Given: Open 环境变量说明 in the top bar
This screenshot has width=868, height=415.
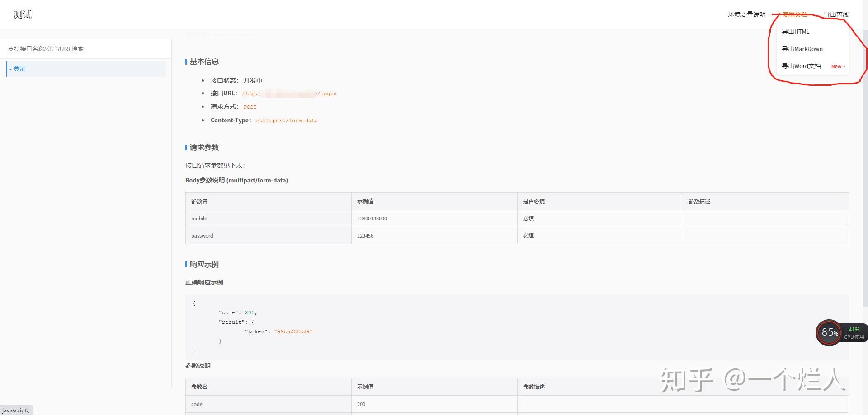Looking at the screenshot, I should (746, 14).
